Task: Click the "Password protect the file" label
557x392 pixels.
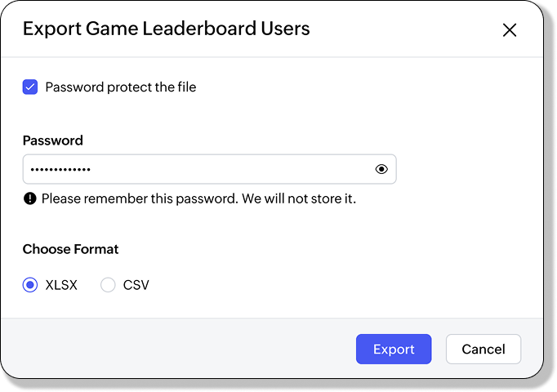Action: [x=121, y=87]
